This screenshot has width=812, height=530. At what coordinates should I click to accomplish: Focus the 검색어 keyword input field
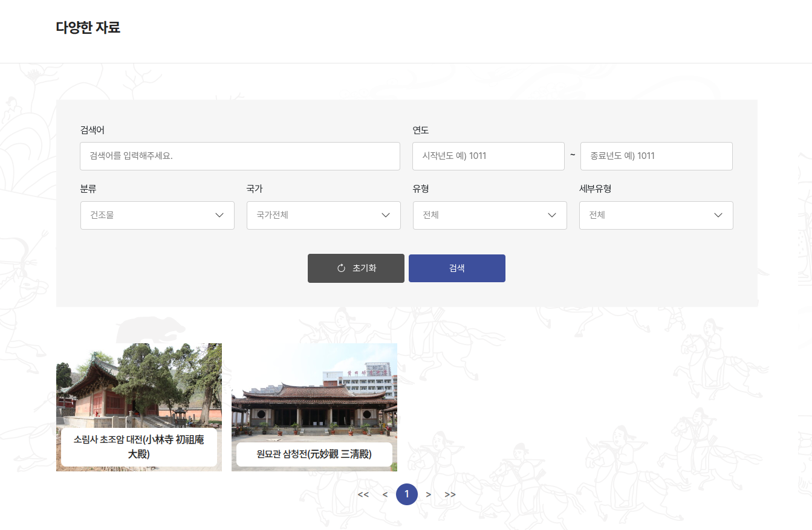pos(240,156)
